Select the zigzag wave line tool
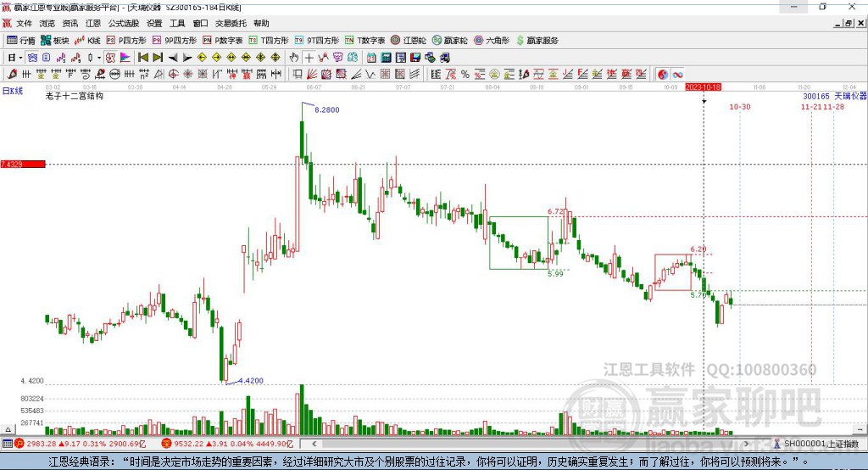Image resolution: width=868 pixels, height=470 pixels. click(370, 75)
